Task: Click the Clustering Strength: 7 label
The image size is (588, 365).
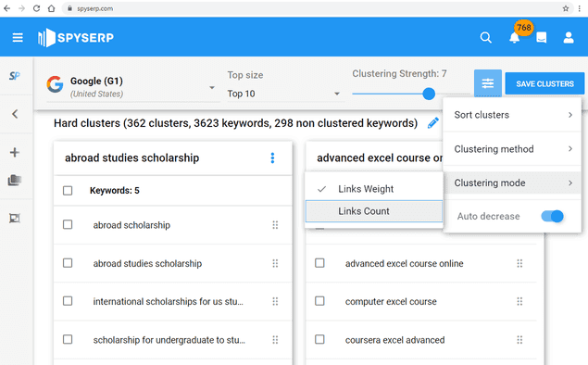Action: coord(399,73)
